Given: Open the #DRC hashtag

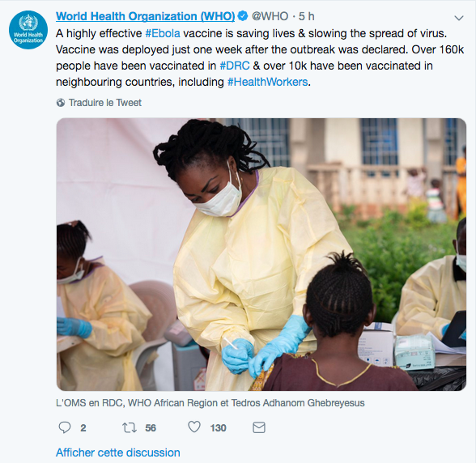Looking at the screenshot, I should pos(235,66).
